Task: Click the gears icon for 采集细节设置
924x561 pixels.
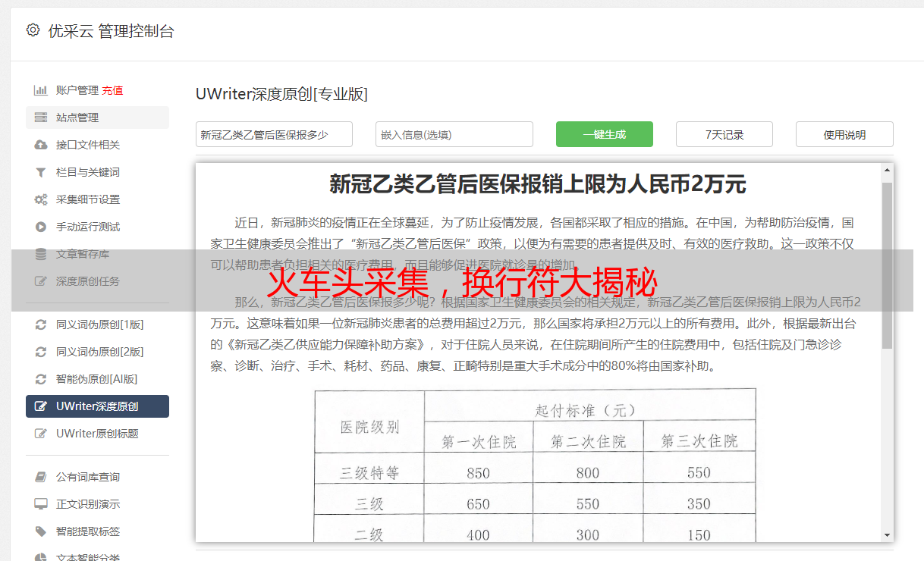Action: 41,199
